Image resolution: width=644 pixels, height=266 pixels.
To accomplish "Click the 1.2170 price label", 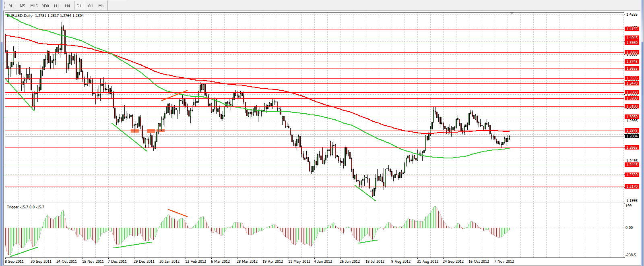I will (x=632, y=186).
